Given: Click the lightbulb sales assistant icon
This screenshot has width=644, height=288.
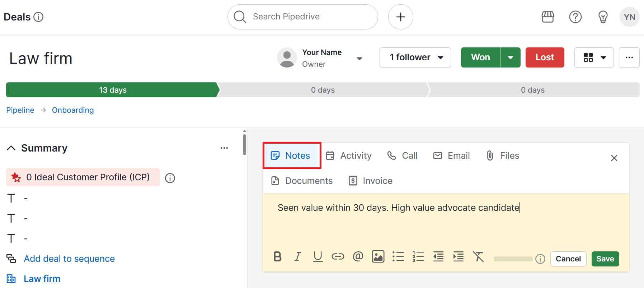Looking at the screenshot, I should (x=603, y=17).
